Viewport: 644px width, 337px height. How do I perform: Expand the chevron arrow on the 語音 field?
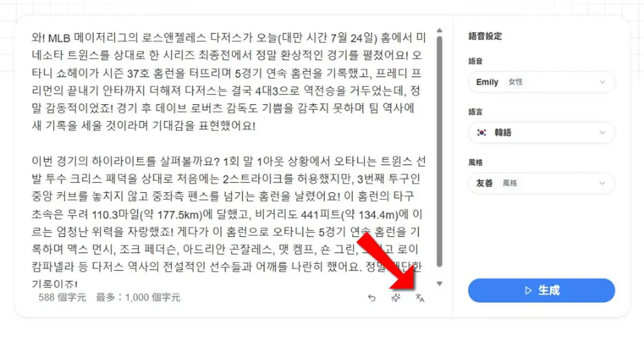pyautogui.click(x=602, y=82)
